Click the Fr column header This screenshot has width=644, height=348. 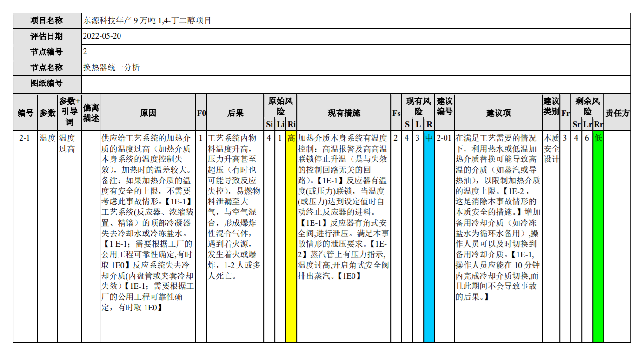pos(565,112)
